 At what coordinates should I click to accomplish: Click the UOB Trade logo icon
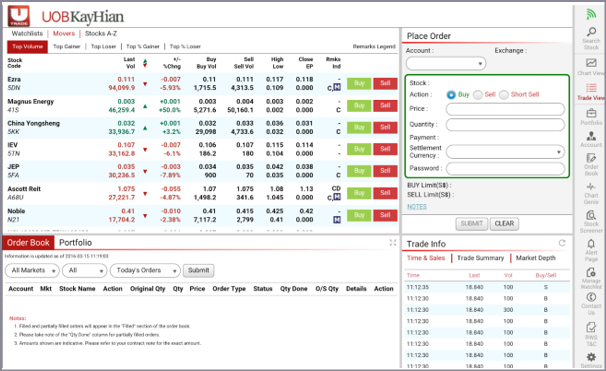pyautogui.click(x=19, y=16)
